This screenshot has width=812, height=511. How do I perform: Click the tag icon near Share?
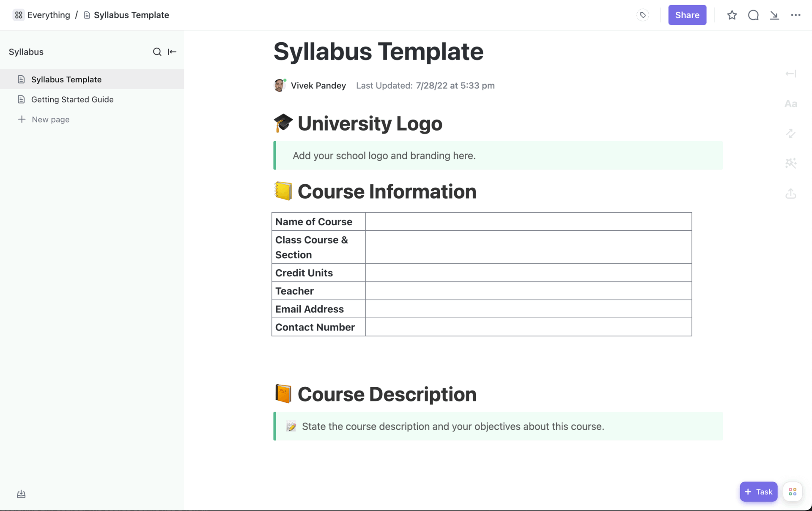tap(642, 15)
